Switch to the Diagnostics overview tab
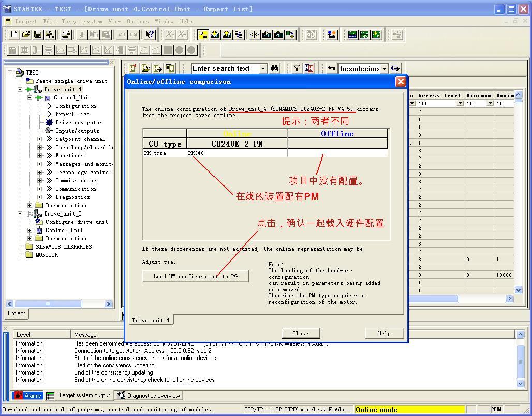Screen dimensions: 532x416 click(149, 395)
